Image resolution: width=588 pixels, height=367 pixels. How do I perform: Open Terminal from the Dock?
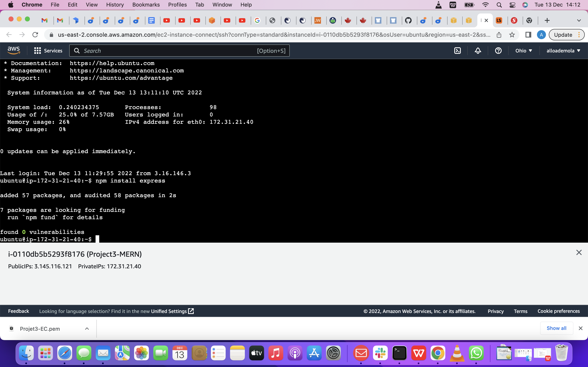coord(400,353)
